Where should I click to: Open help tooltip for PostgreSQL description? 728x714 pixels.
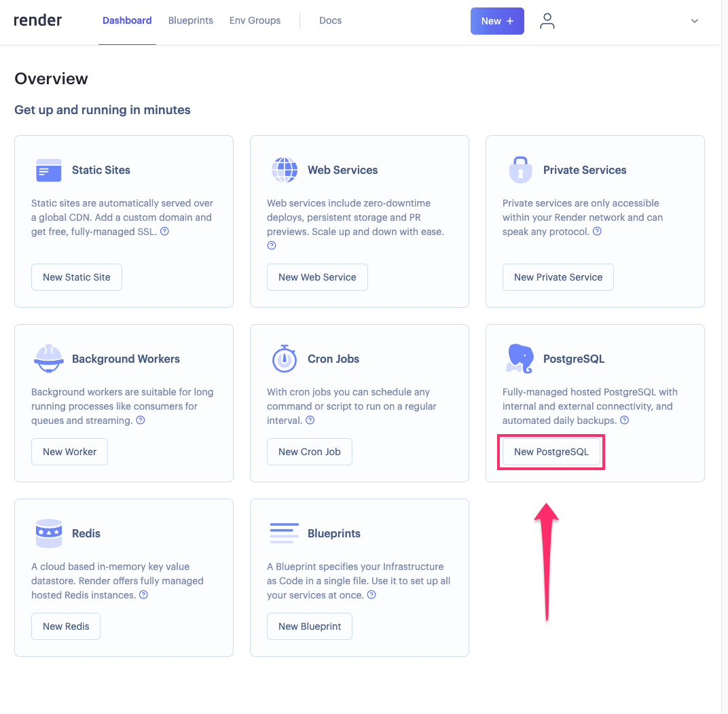pos(624,421)
